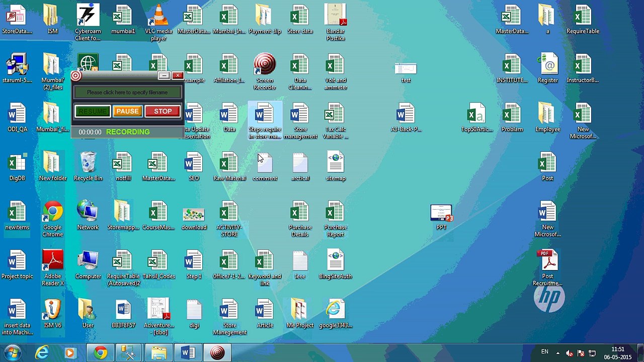Stop the recording with the STOP button
644x362 pixels.
coord(163,111)
